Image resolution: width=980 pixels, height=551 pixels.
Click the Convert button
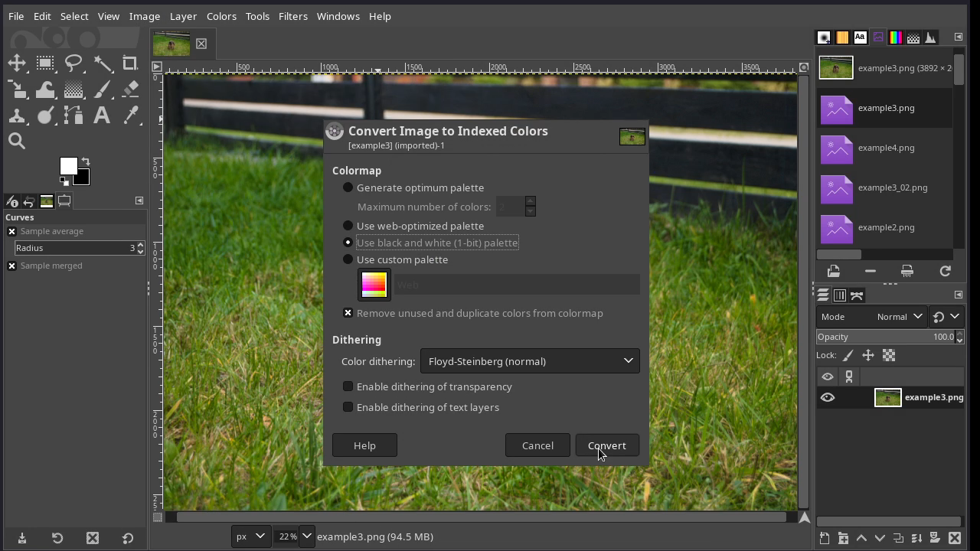pyautogui.click(x=607, y=445)
